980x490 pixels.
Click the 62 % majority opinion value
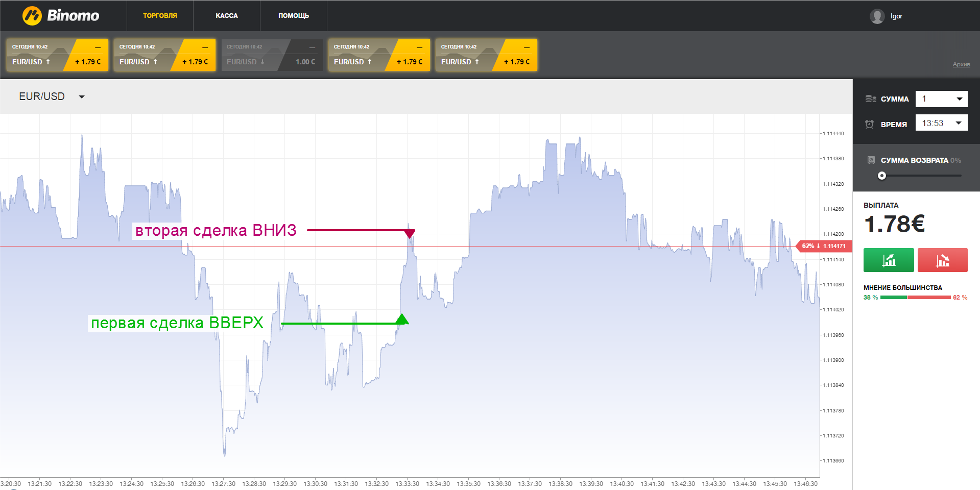[x=960, y=298]
